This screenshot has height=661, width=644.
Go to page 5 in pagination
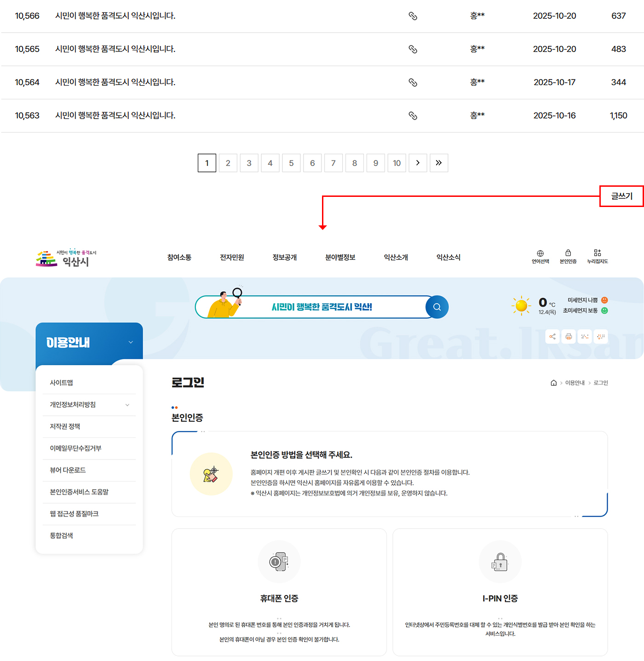pyautogui.click(x=291, y=163)
